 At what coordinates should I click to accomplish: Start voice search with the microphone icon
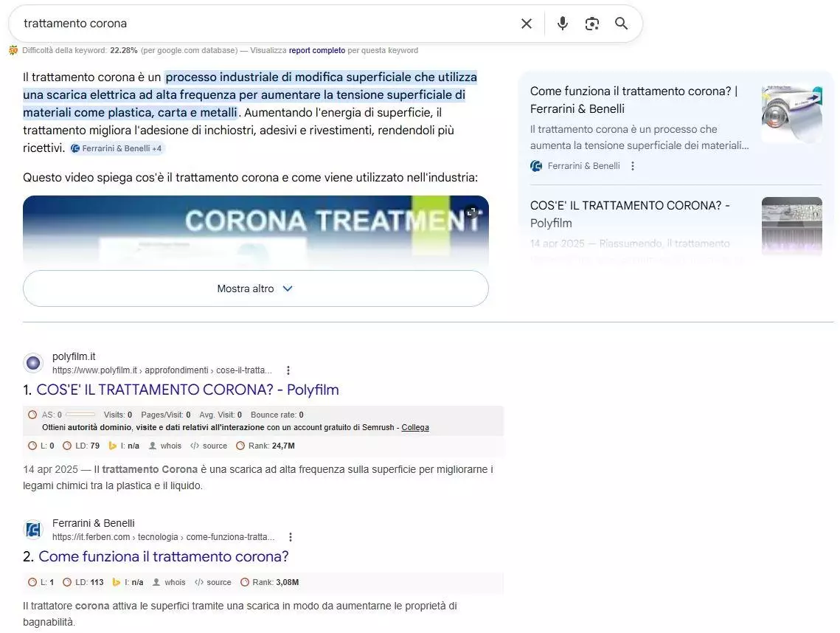563,24
